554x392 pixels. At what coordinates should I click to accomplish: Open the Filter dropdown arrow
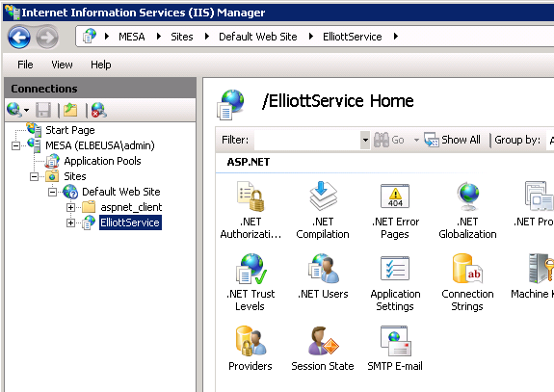tap(365, 140)
